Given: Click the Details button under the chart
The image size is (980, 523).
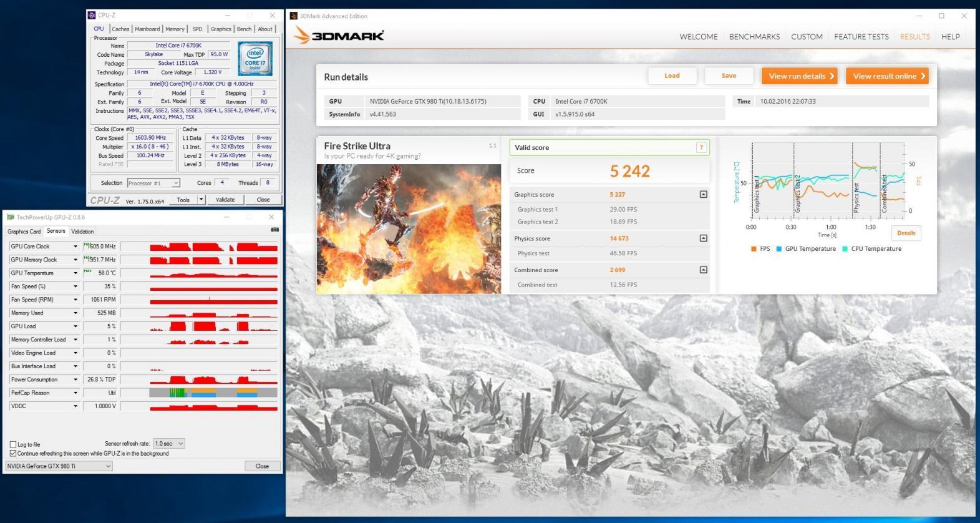Looking at the screenshot, I should tap(906, 233).
